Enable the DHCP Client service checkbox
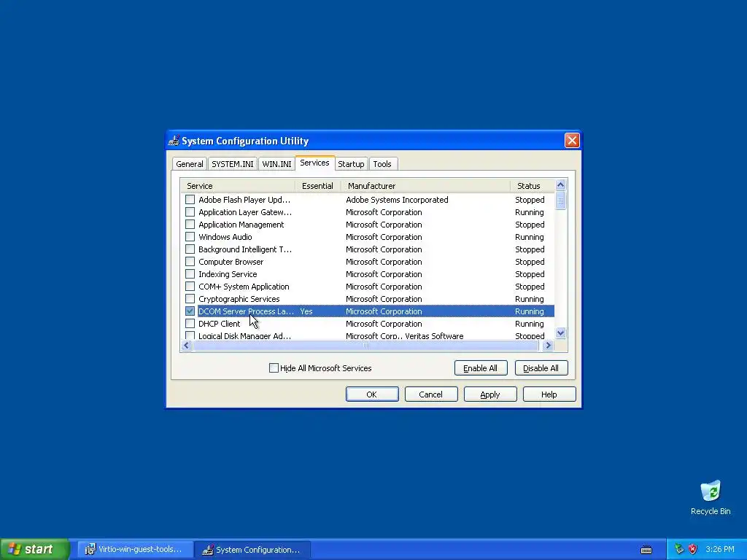The width and height of the screenshot is (747, 560). pyautogui.click(x=190, y=323)
